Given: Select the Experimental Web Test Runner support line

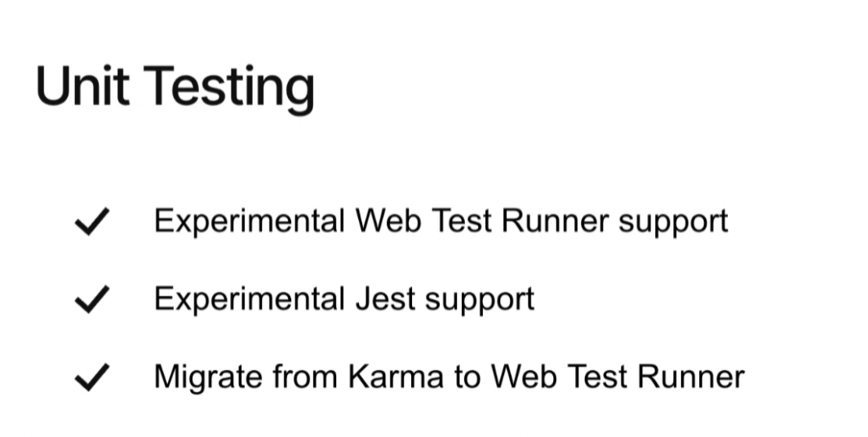Looking at the screenshot, I should pos(441,223).
